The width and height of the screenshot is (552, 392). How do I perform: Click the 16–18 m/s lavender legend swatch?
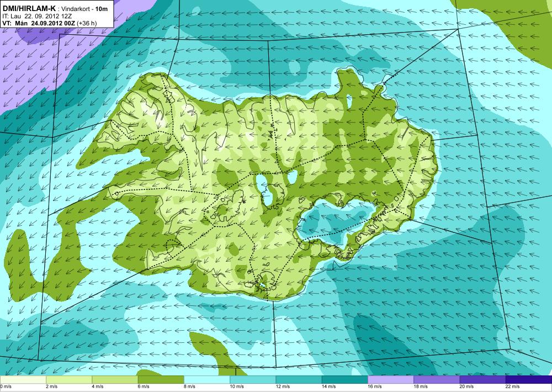click(391, 380)
